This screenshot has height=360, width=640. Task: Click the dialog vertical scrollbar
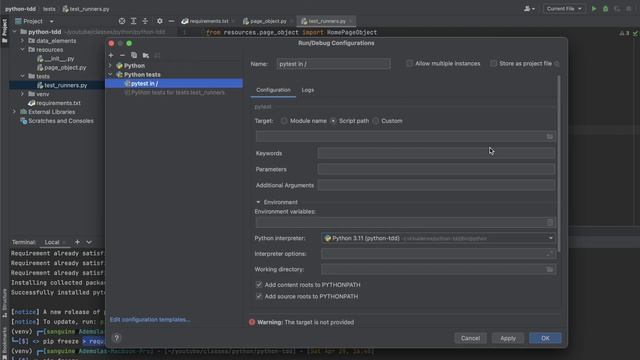click(558, 163)
